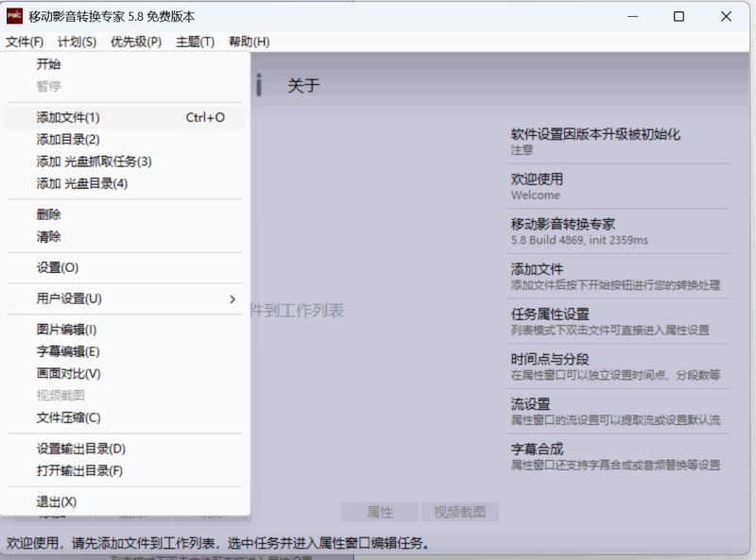Select 添加 光盘抓取任务(3) entry
Screen dimensions: 756x560
[125, 161]
